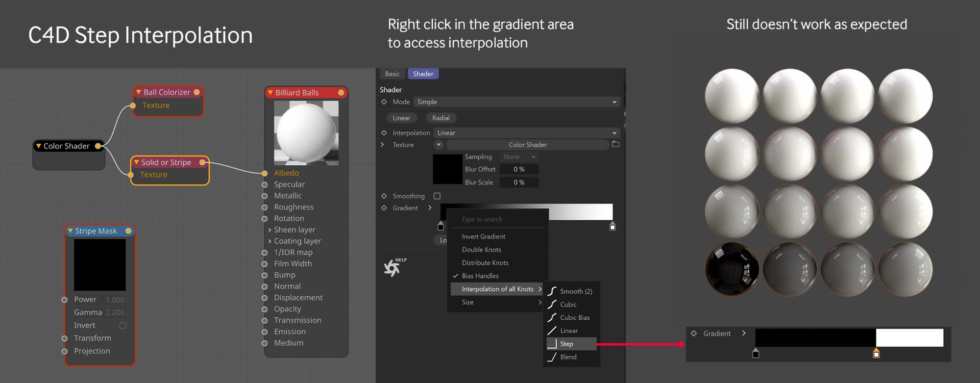Click the Stripe Mask black preview thumbnail

click(100, 265)
